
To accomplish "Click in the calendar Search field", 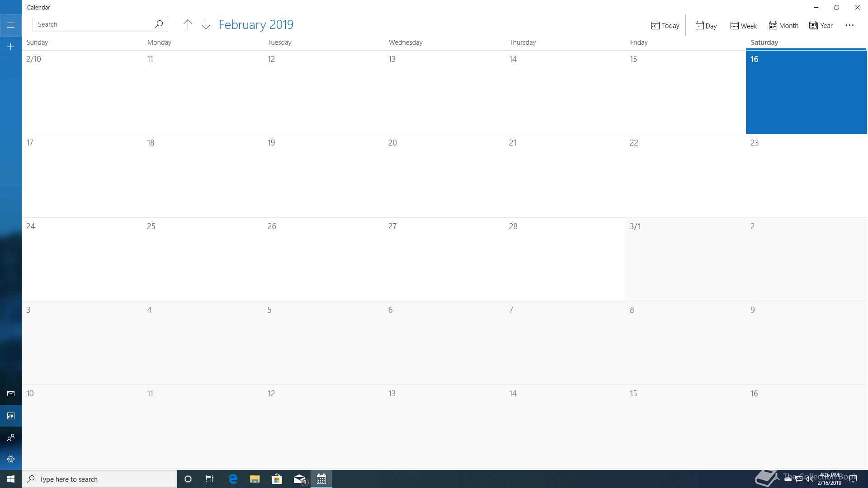I will click(x=93, y=24).
